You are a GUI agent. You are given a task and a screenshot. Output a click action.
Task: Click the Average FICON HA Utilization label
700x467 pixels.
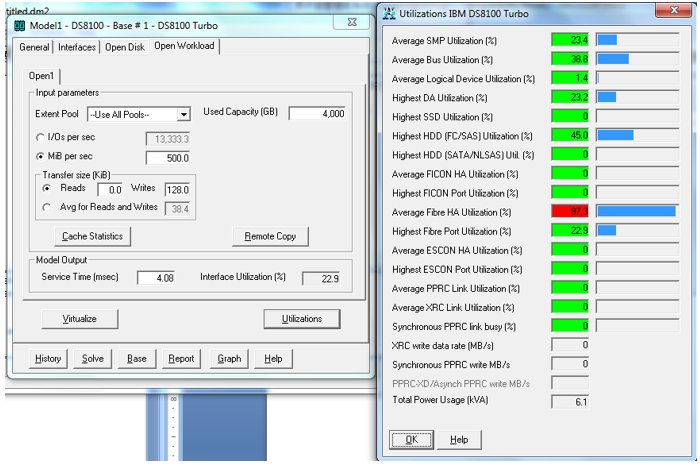455,174
